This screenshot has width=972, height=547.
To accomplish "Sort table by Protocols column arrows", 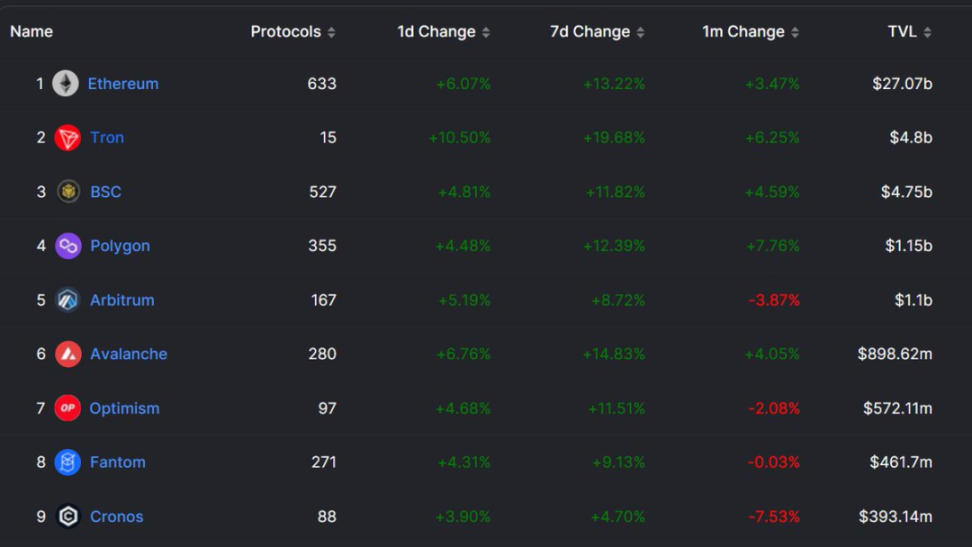I will coord(331,32).
